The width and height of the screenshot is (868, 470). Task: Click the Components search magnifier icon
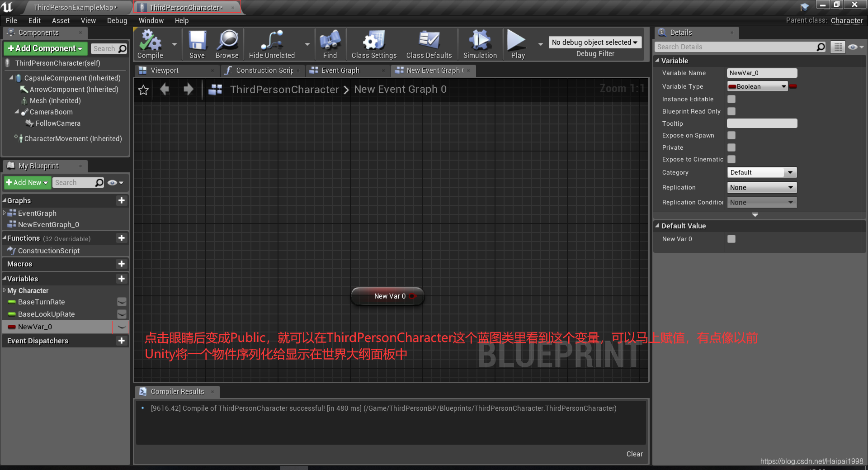(x=123, y=48)
